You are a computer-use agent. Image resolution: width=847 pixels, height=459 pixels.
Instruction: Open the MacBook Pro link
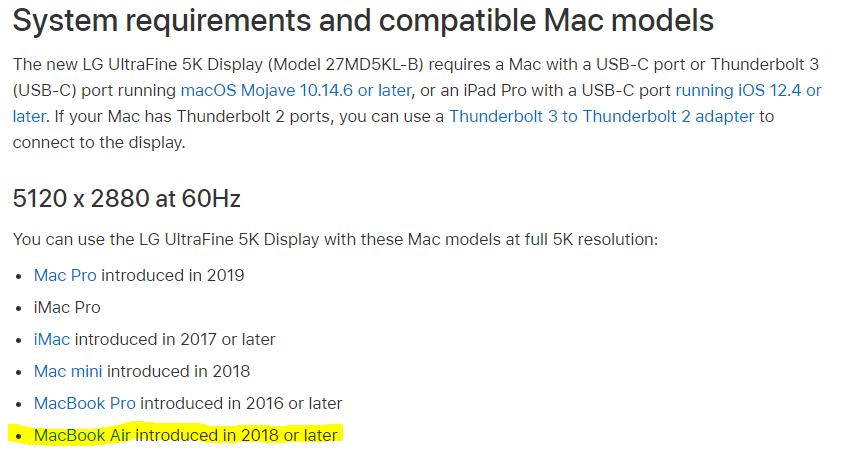pos(86,403)
